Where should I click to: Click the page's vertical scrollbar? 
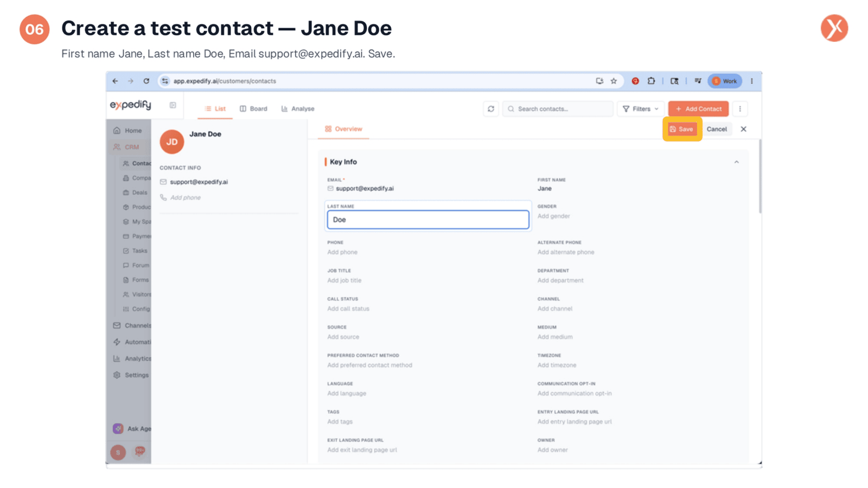pyautogui.click(x=760, y=176)
